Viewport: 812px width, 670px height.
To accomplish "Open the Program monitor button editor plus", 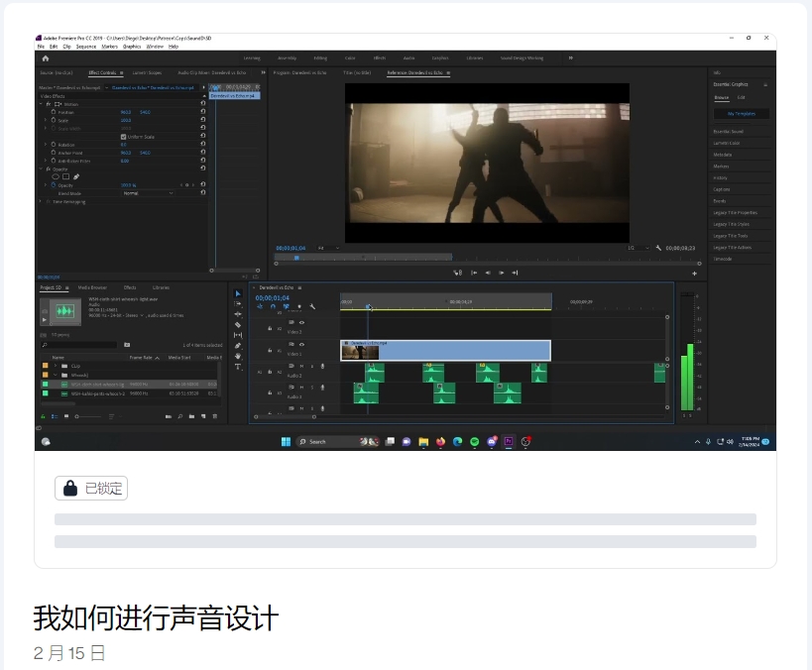I will tap(694, 273).
